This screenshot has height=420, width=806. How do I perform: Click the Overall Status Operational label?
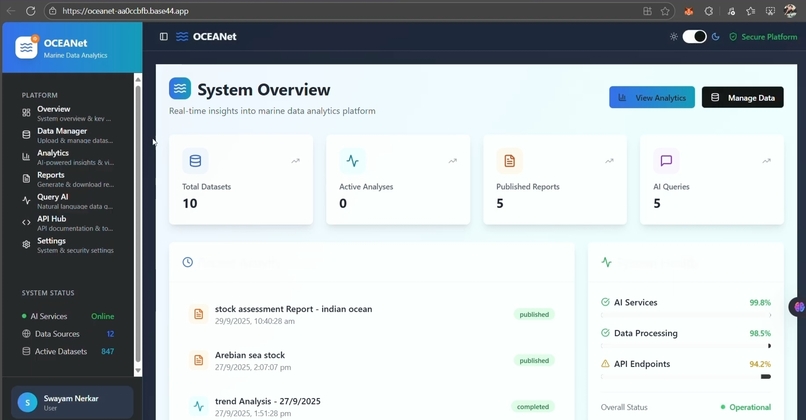point(745,407)
